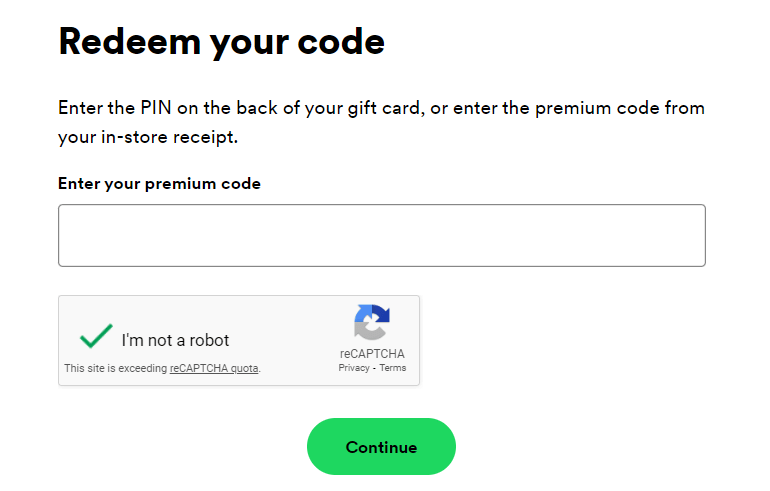Click the reCAPTCHA brand text under logo
The height and width of the screenshot is (491, 770).
[x=371, y=354]
